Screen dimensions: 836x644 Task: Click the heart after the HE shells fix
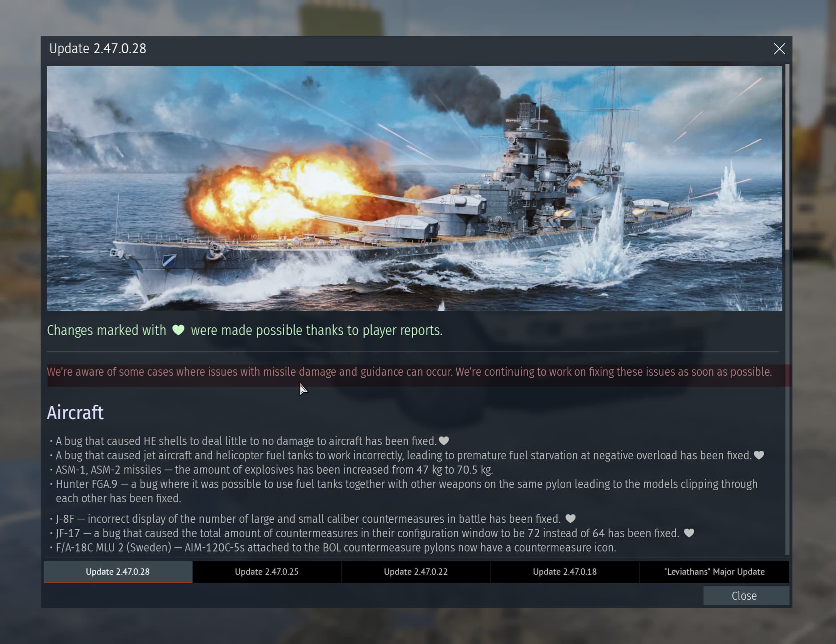444,441
